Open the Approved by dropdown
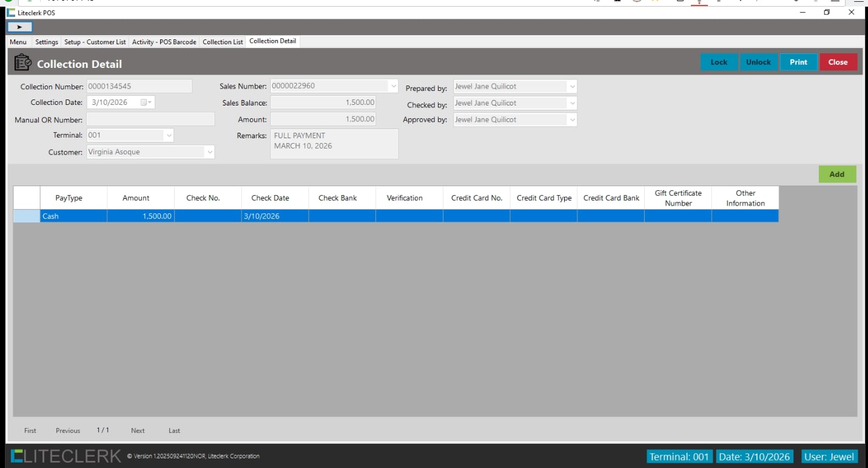The height and width of the screenshot is (468, 868). pyautogui.click(x=571, y=120)
